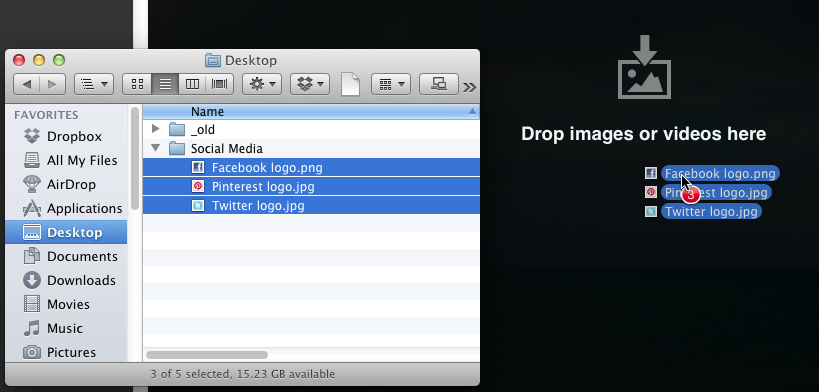Click the Applications icon in sidebar
Screen dimensions: 819x392
pyautogui.click(x=32, y=208)
